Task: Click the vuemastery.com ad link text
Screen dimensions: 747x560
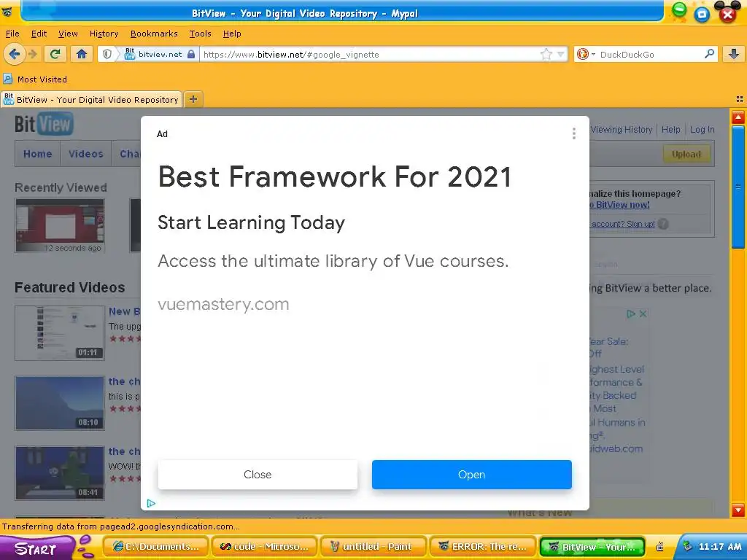Action: (223, 304)
